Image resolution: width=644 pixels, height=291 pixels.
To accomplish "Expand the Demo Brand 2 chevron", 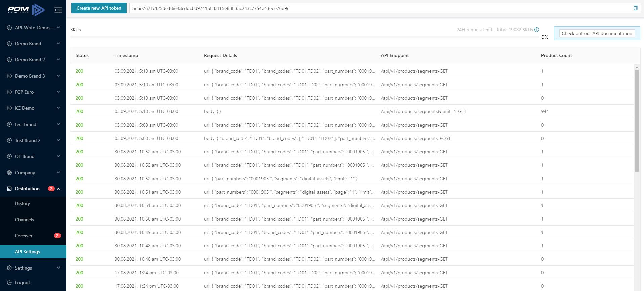I will [x=58, y=60].
